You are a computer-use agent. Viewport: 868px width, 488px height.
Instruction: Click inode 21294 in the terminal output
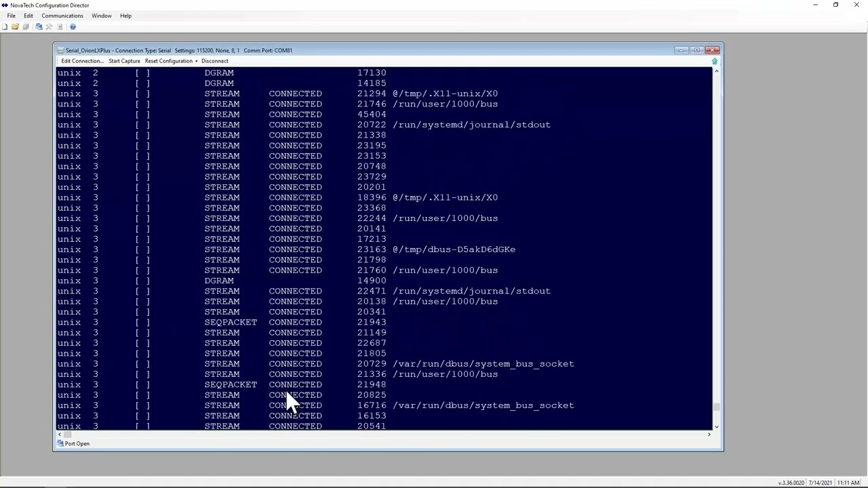tap(372, 94)
